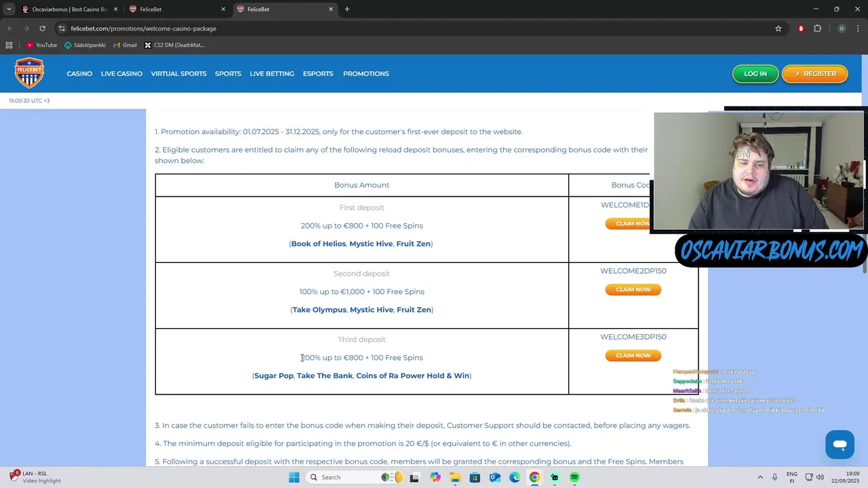Show hidden system tray icons
Screen dimensions: 868x488
(x=760, y=477)
